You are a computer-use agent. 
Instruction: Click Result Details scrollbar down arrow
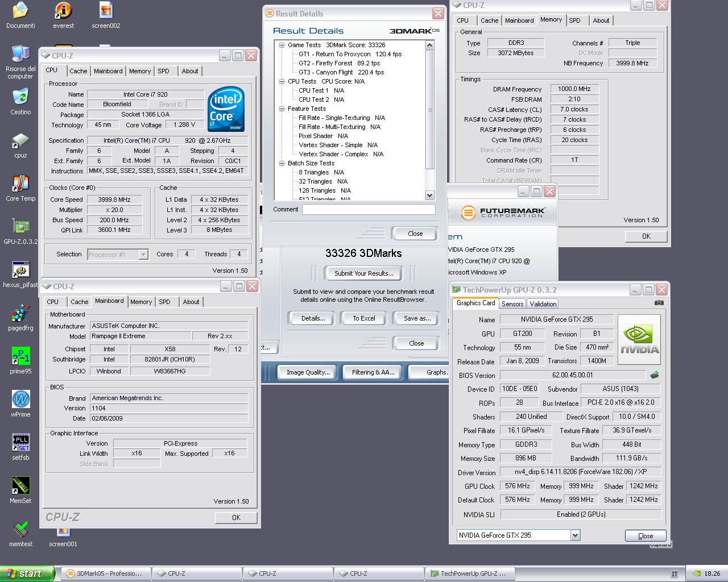click(x=429, y=196)
